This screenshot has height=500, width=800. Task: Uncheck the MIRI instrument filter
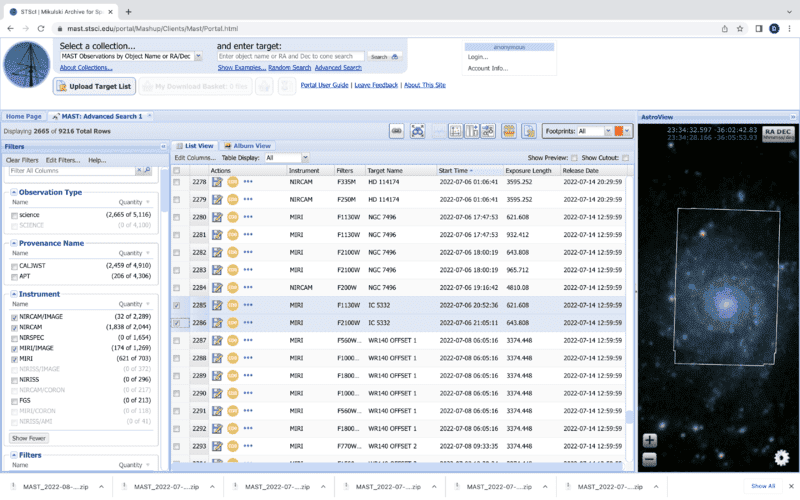click(x=14, y=359)
